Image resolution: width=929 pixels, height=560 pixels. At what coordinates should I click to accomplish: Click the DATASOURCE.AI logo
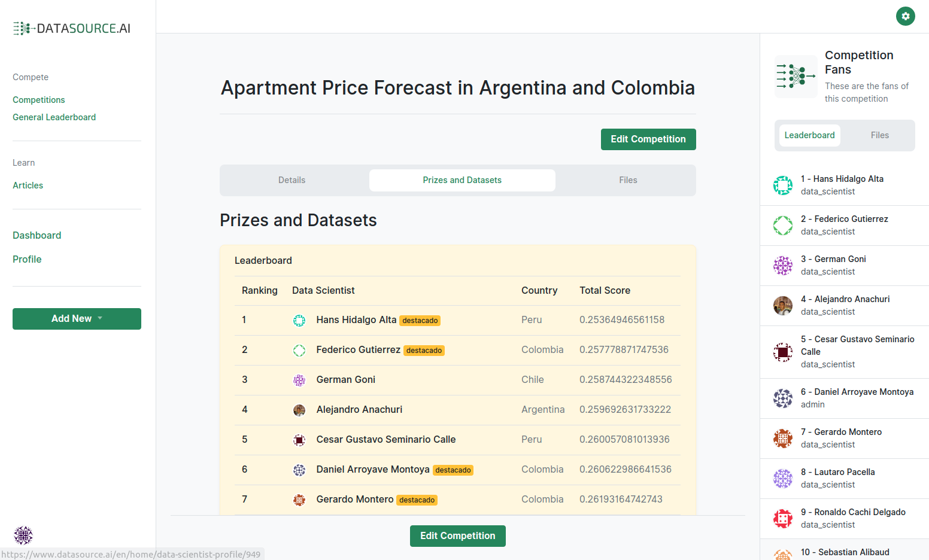[72, 28]
